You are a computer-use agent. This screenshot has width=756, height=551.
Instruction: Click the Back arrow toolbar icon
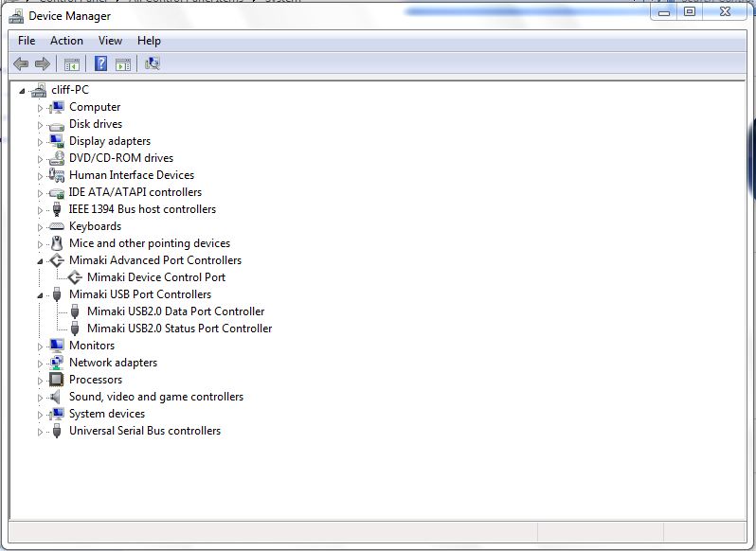21,63
